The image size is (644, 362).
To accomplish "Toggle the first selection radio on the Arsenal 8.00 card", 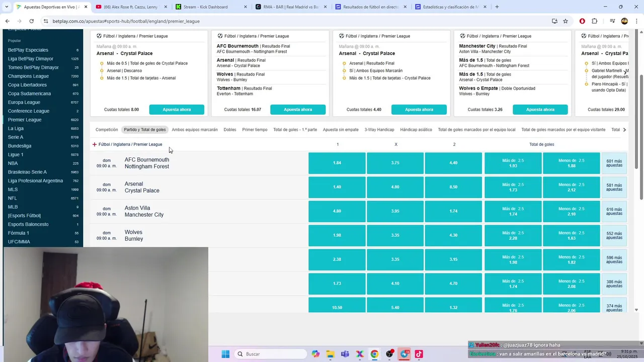I will pos(102,63).
